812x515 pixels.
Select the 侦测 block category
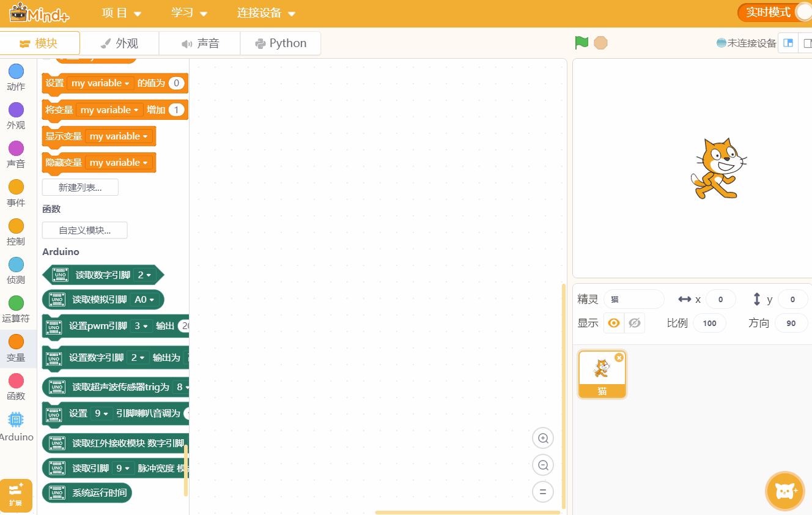point(16,271)
